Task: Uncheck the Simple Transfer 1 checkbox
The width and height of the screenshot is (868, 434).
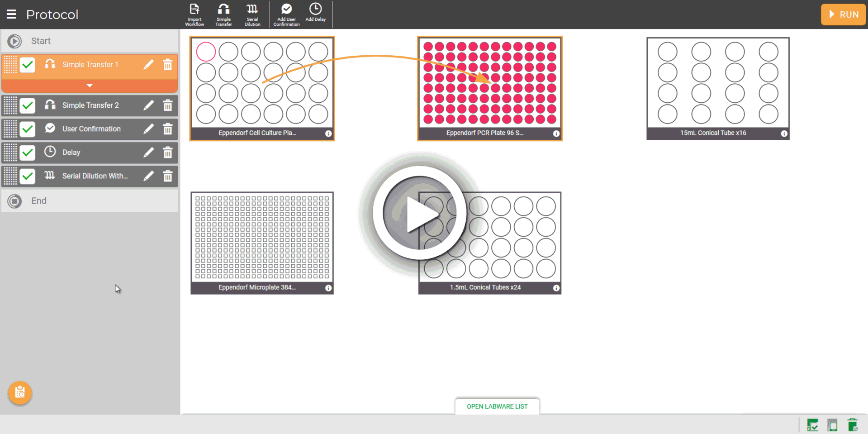Action: click(x=28, y=65)
